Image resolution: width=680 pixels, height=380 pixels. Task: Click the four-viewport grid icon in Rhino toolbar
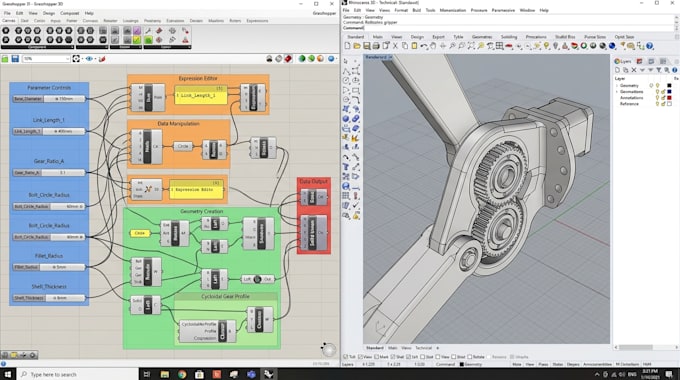coord(500,46)
